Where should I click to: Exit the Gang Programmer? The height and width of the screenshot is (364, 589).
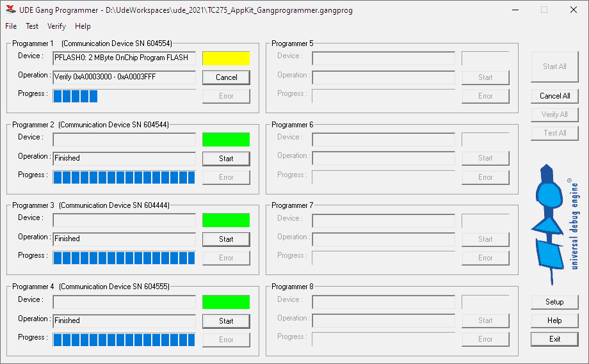[554, 339]
